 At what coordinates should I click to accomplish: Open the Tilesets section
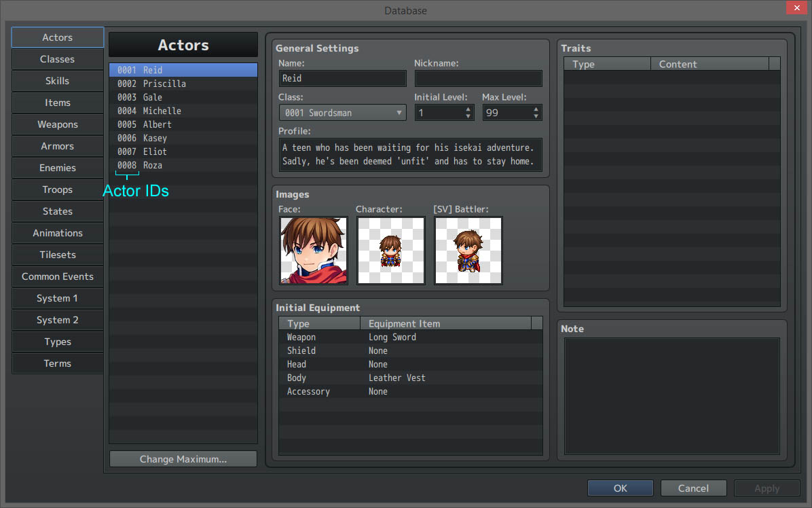click(x=57, y=255)
